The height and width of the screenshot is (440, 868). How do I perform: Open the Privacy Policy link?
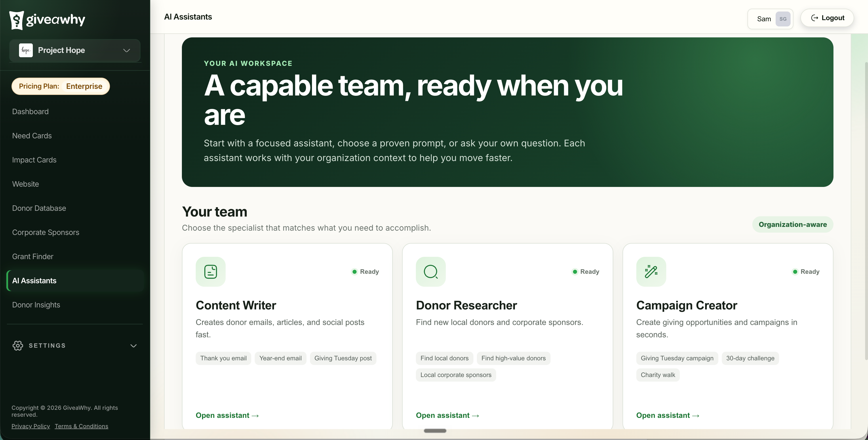31,426
